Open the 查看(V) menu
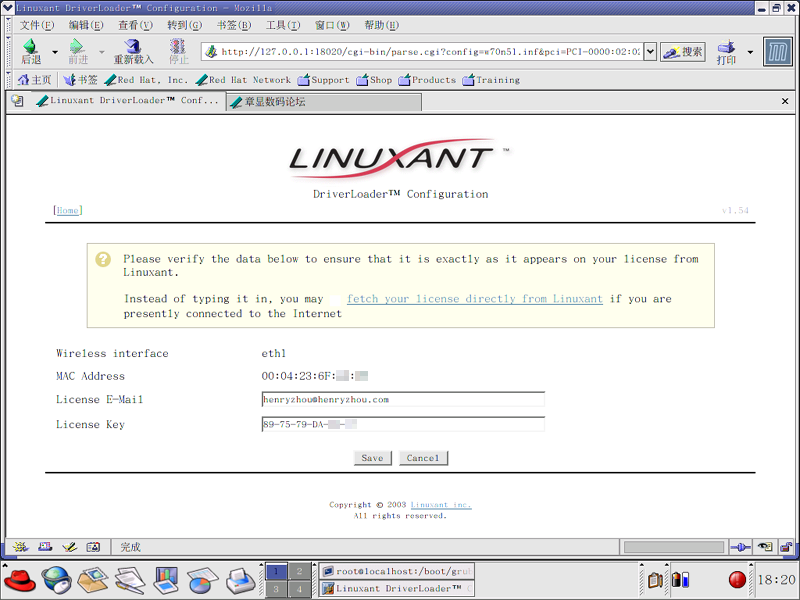 pyautogui.click(x=135, y=25)
